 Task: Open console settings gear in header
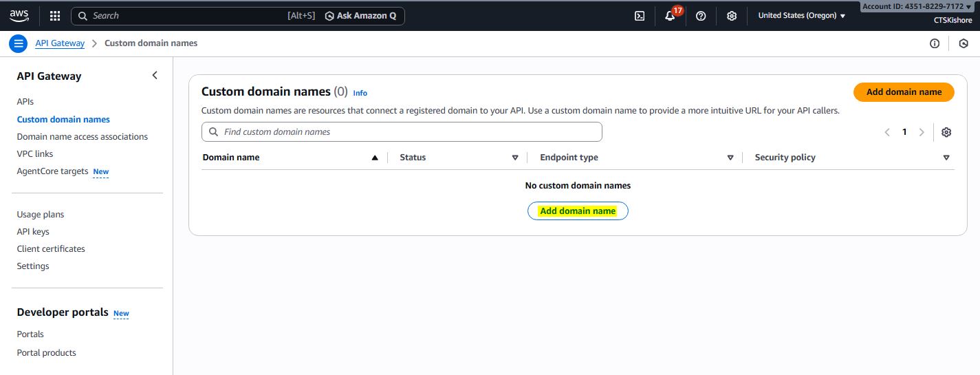pyautogui.click(x=732, y=16)
